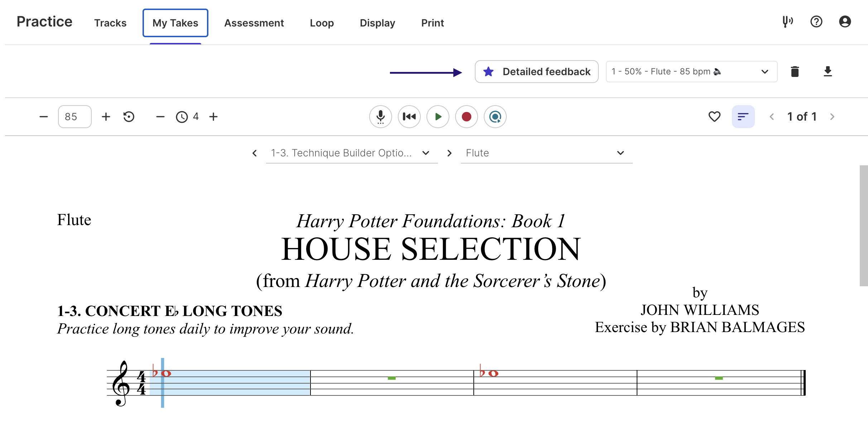This screenshot has width=868, height=433.
Task: Open the 1-3. Technique Builder exercise dropdown
Action: click(x=351, y=153)
